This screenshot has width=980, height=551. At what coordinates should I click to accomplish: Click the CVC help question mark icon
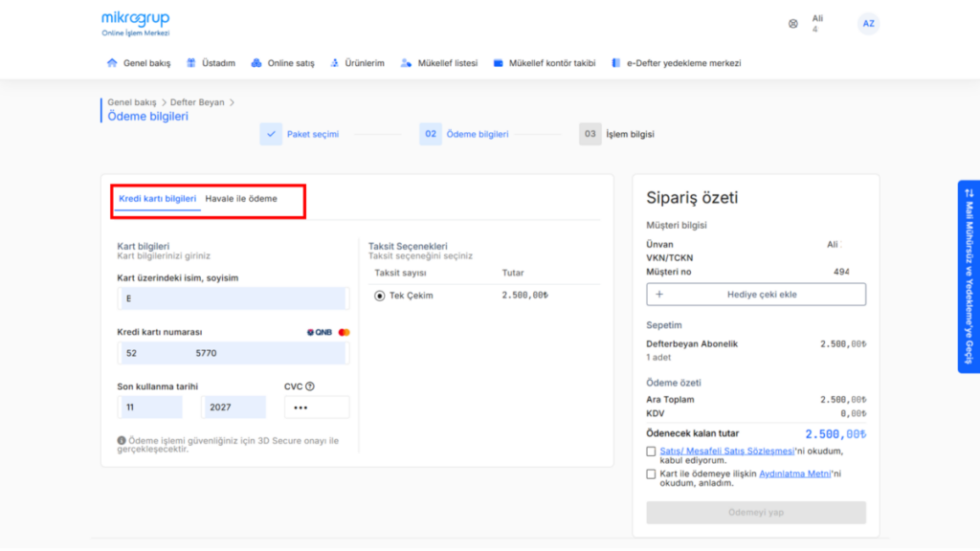tap(310, 386)
